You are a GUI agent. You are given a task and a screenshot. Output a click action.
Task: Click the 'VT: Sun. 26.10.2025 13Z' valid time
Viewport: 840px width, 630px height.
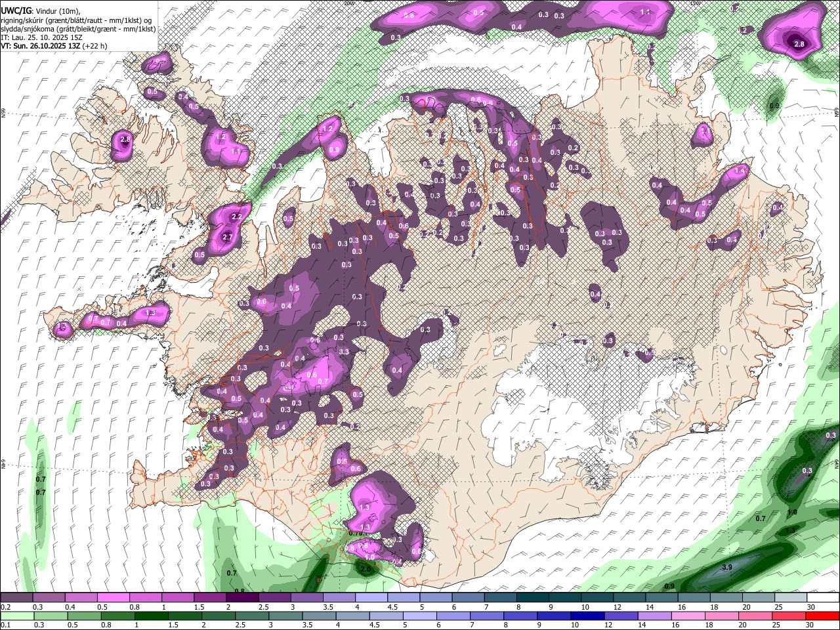[41, 46]
